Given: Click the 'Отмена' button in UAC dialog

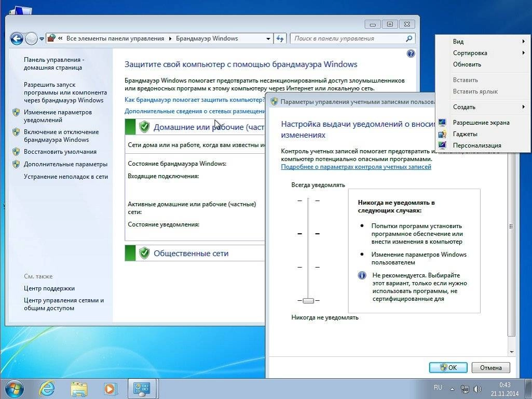Looking at the screenshot, I should click(490, 367).
